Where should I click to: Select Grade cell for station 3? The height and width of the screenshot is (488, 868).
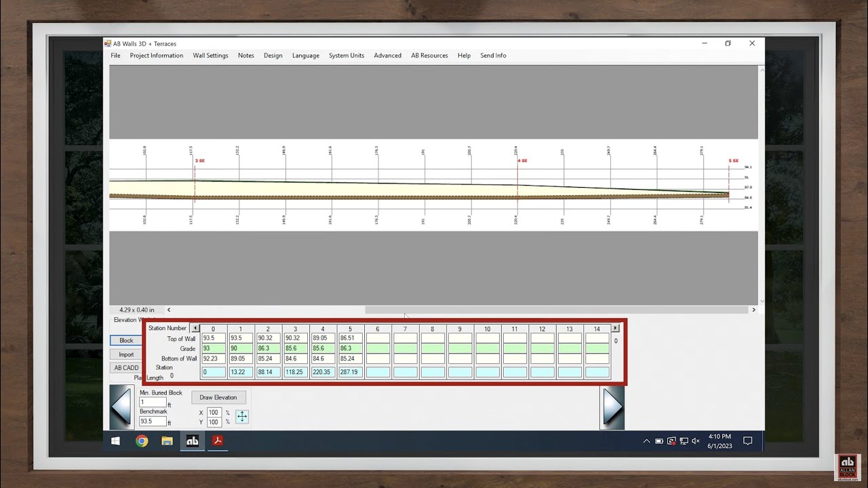coord(295,348)
